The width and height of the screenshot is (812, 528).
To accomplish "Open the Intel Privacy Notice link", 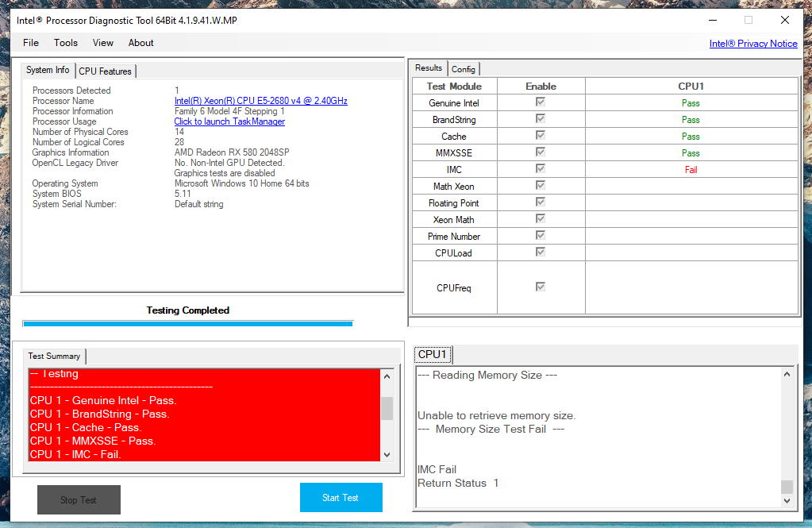I will tap(753, 44).
